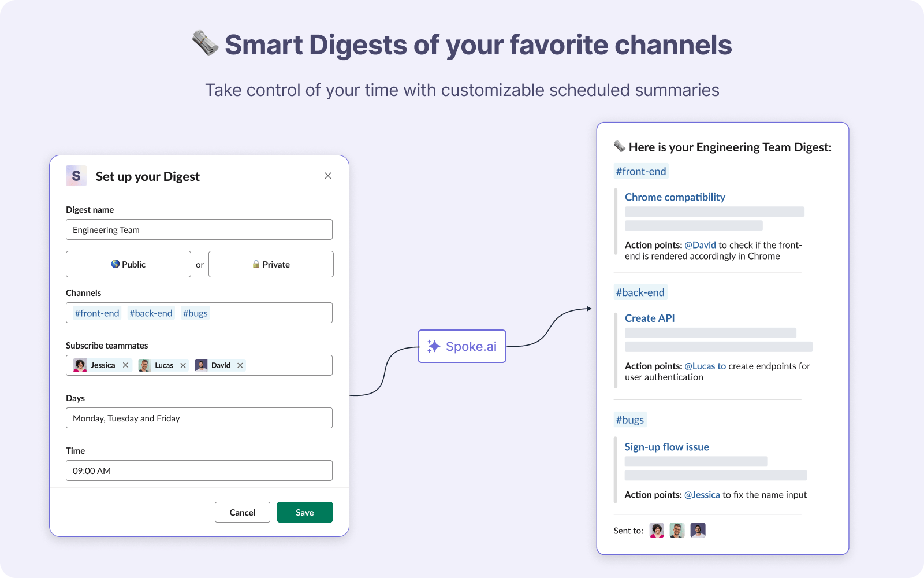
Task: Select the #back-end tag in Channels field
Action: point(151,313)
